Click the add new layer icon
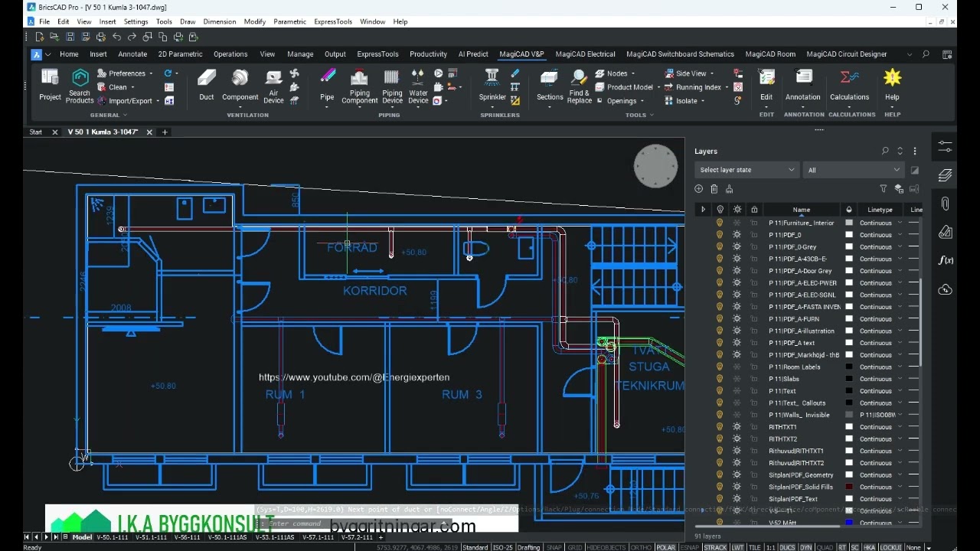This screenshot has width=980, height=551. pyautogui.click(x=698, y=189)
